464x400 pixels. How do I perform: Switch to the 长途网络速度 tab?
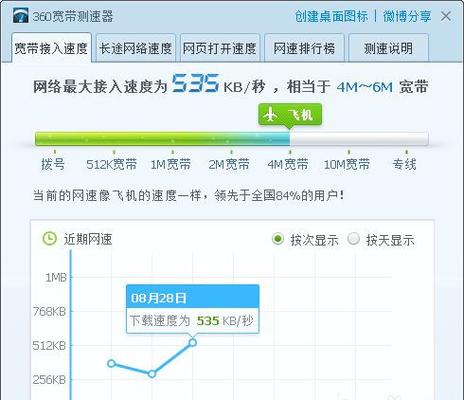click(x=136, y=48)
